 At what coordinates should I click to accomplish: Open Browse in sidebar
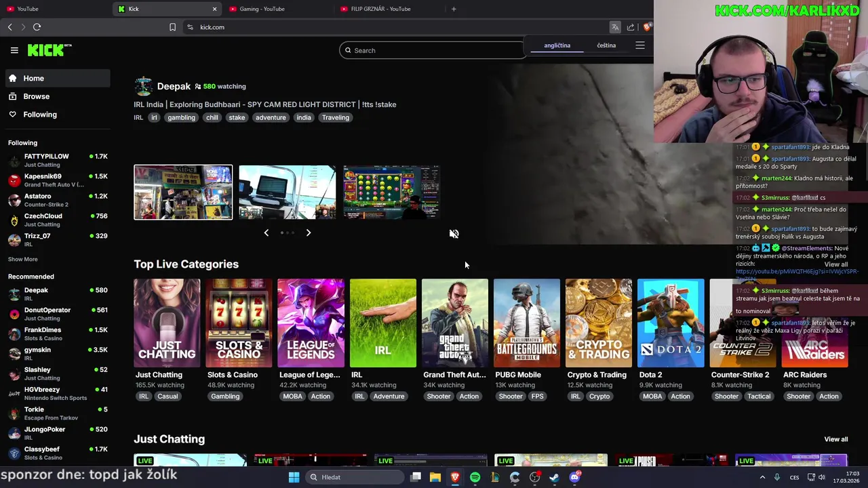pyautogui.click(x=57, y=96)
